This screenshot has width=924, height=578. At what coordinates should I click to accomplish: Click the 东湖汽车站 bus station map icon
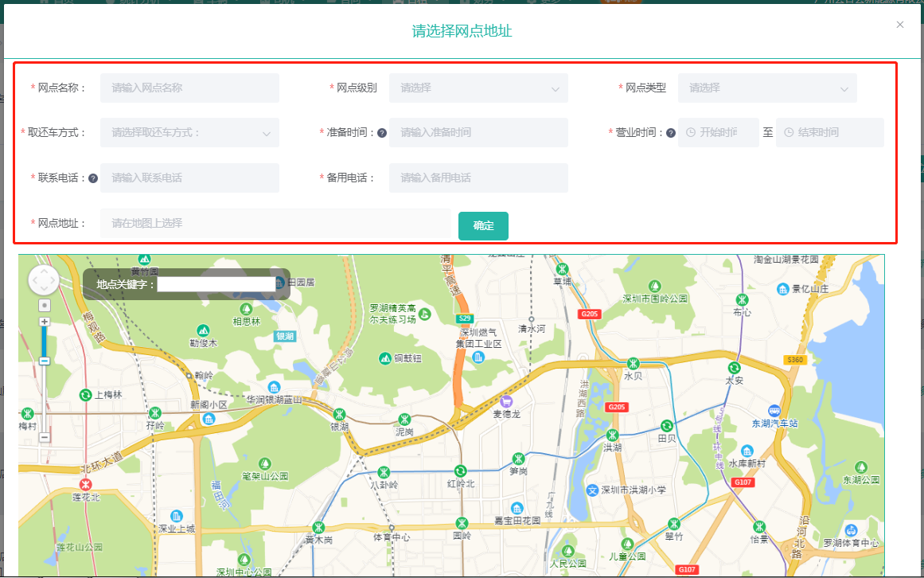[774, 409]
